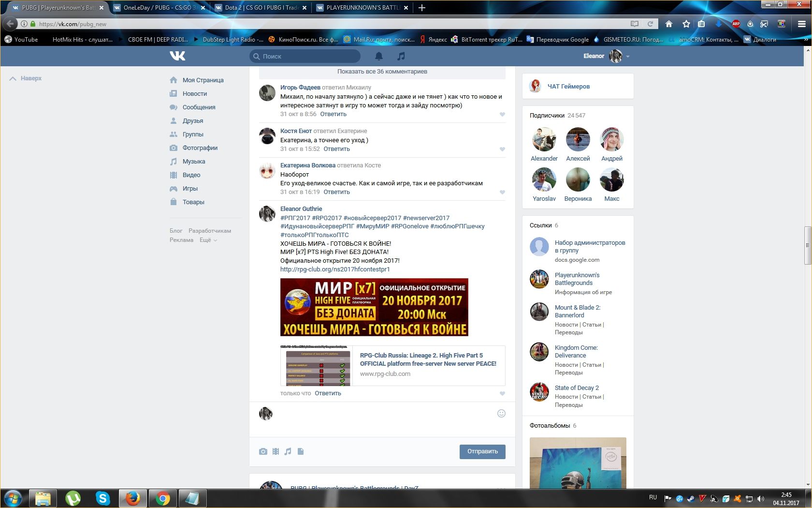
Task: Open Видео in the sidebar
Action: [191, 175]
